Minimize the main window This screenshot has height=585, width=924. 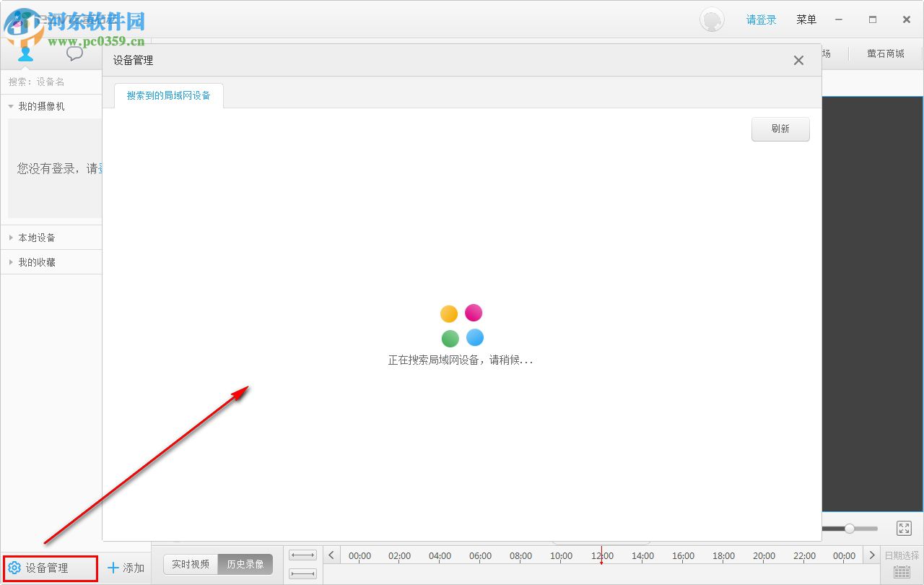(x=839, y=19)
